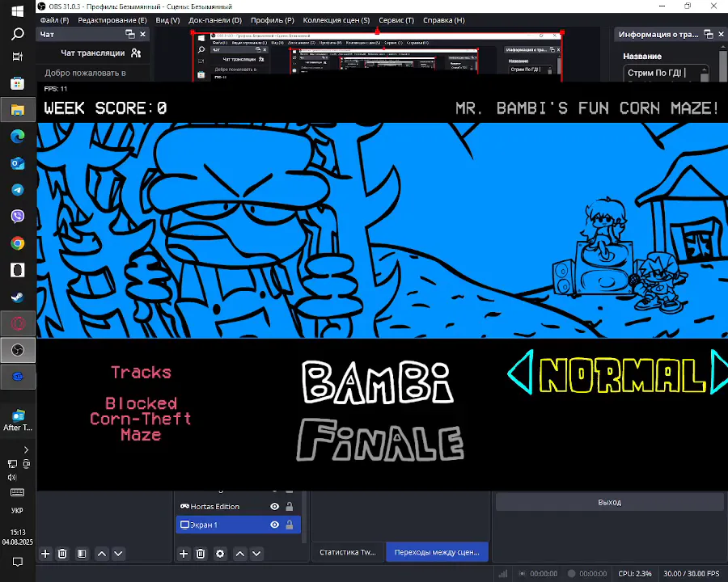Move selected source up
Viewport: 728px width, 582px height.
tap(240, 554)
